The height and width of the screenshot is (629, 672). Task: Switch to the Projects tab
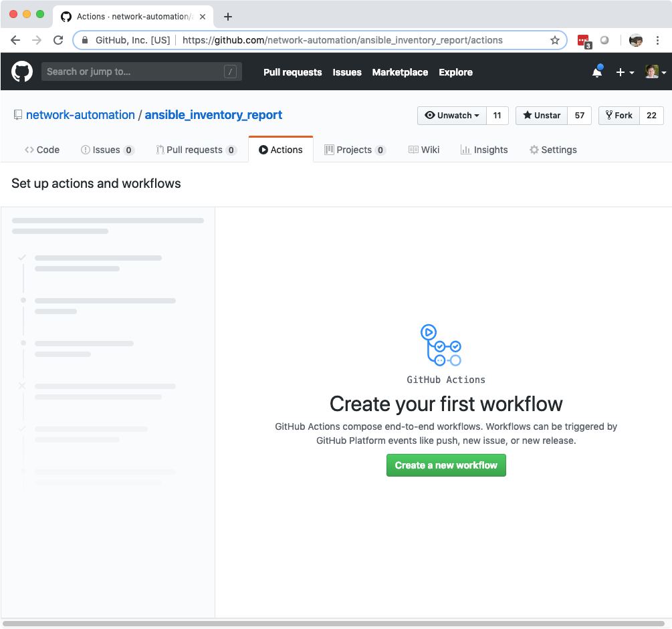pos(355,150)
